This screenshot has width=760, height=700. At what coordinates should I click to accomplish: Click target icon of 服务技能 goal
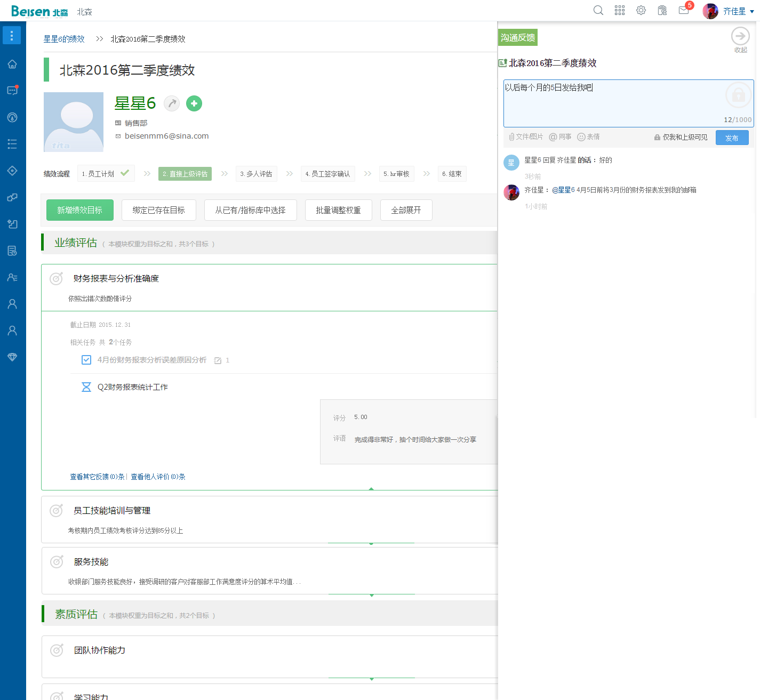[x=57, y=561]
